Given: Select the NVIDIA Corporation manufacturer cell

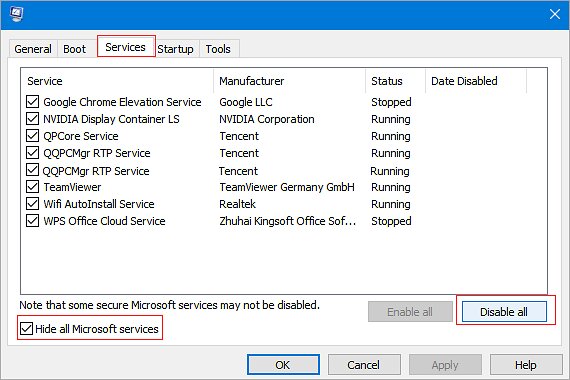Looking at the screenshot, I should point(267,119).
